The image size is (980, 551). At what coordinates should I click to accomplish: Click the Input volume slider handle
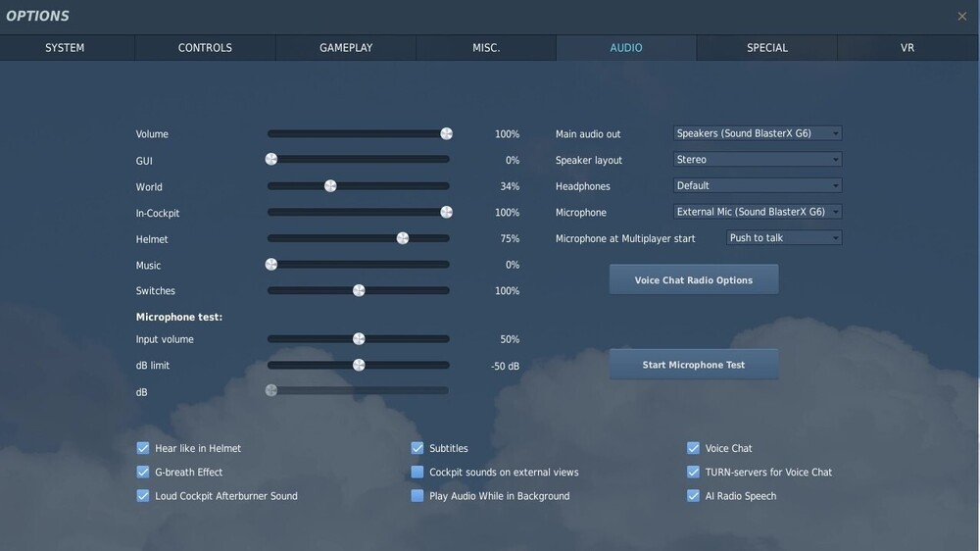click(x=359, y=339)
